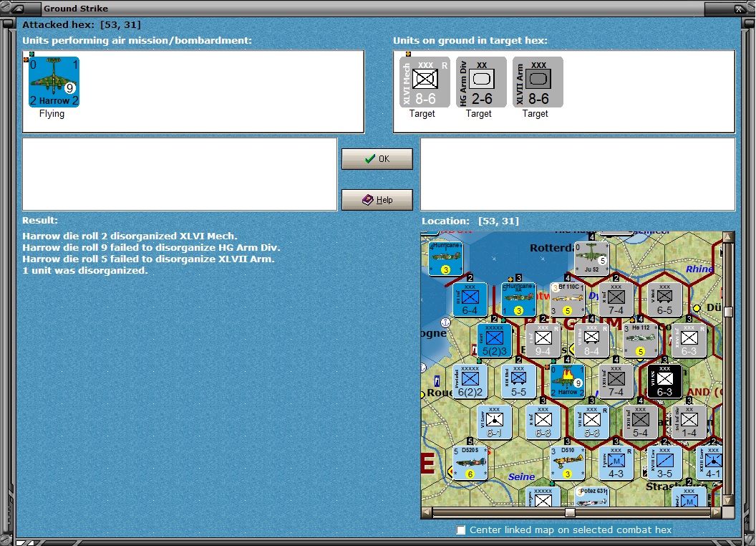
Task: Click the D510 fighter counter on map
Action: click(568, 462)
